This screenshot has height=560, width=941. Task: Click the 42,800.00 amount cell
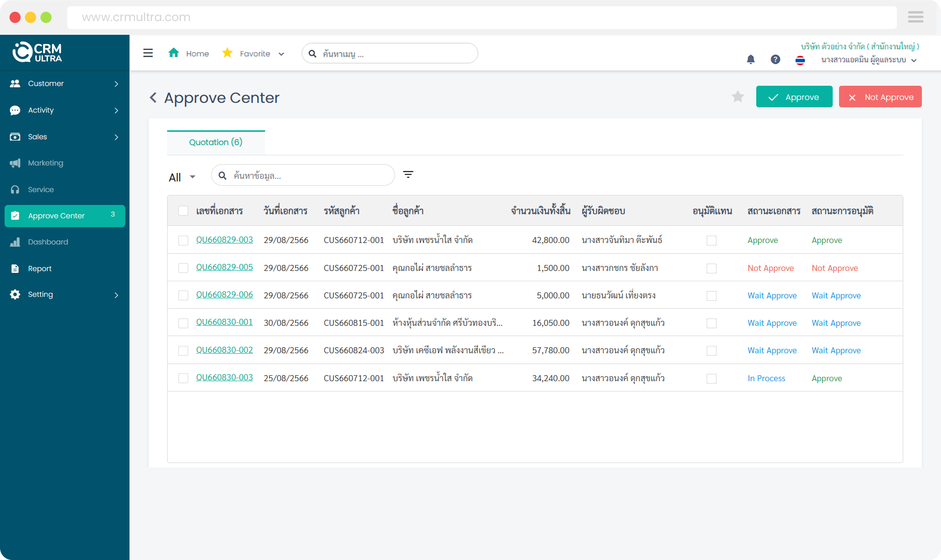[x=550, y=240]
